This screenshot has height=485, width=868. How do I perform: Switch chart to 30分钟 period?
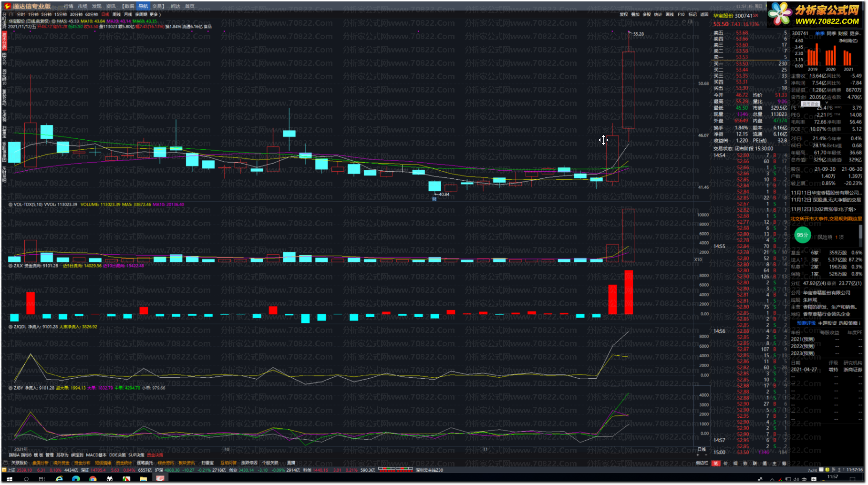coord(76,14)
